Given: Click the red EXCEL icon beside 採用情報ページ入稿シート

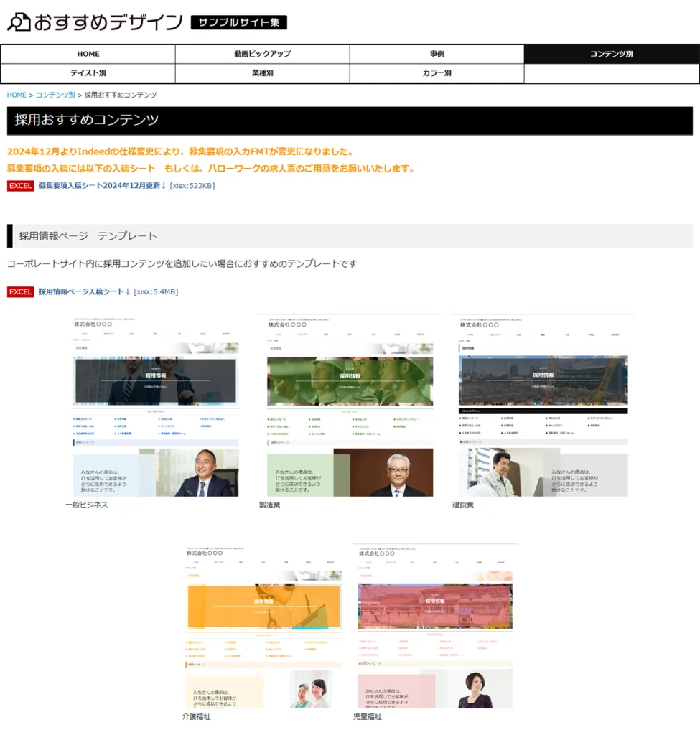Looking at the screenshot, I should [21, 292].
